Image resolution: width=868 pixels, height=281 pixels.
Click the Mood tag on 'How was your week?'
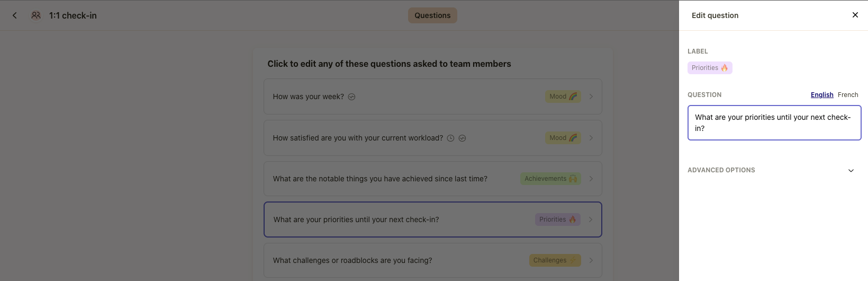(563, 96)
